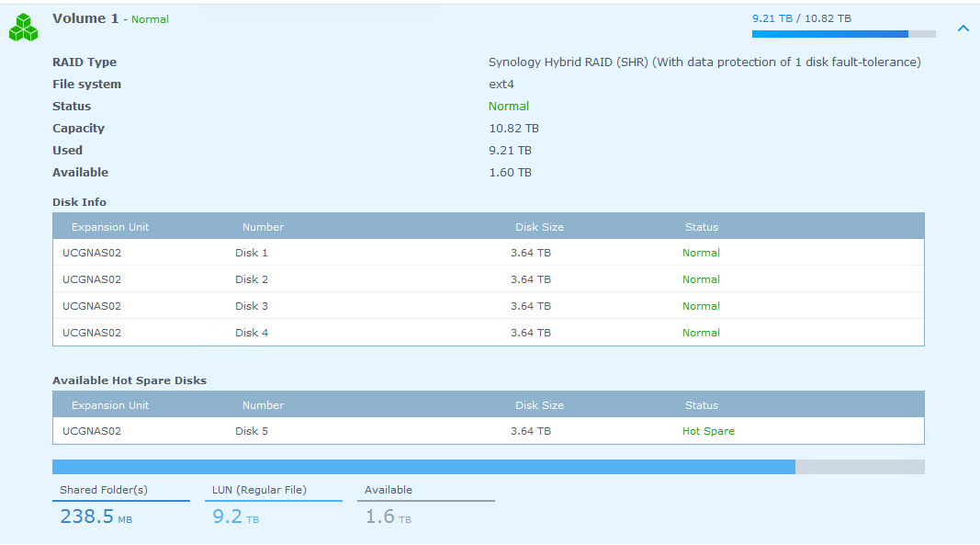The image size is (980, 545).
Task: Select the LUN (Regular File) usage legend
Action: (273, 505)
